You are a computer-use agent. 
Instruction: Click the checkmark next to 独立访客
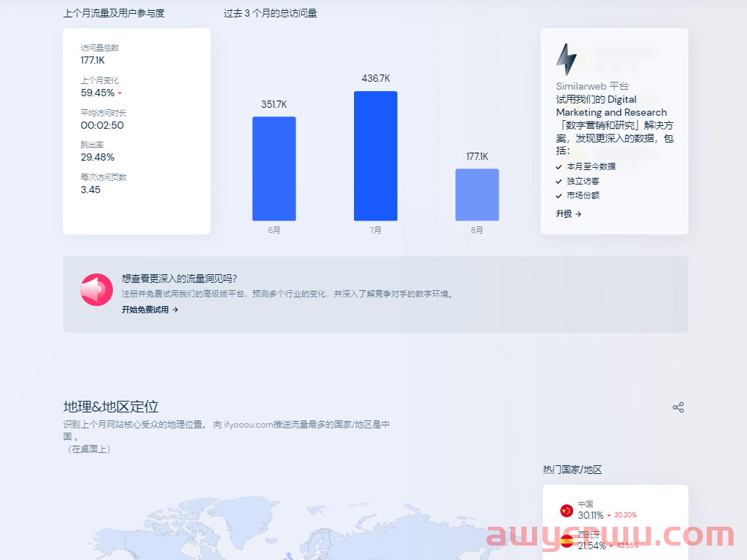pos(560,181)
